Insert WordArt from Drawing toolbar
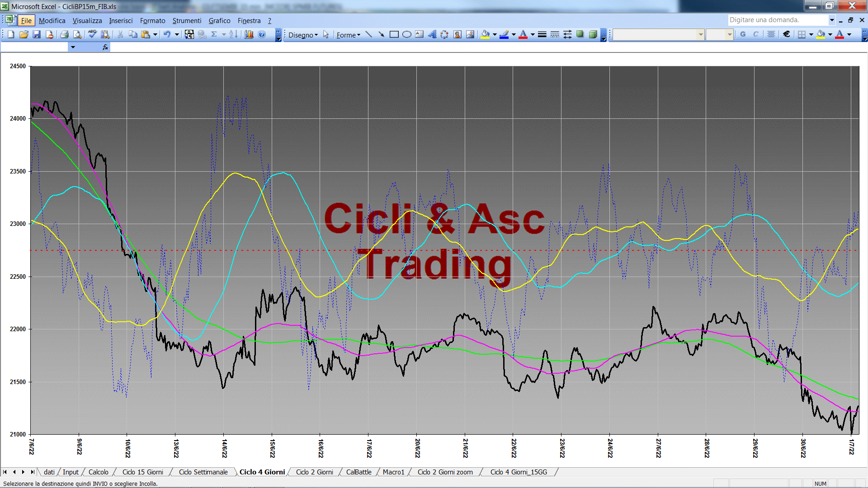 [432, 34]
